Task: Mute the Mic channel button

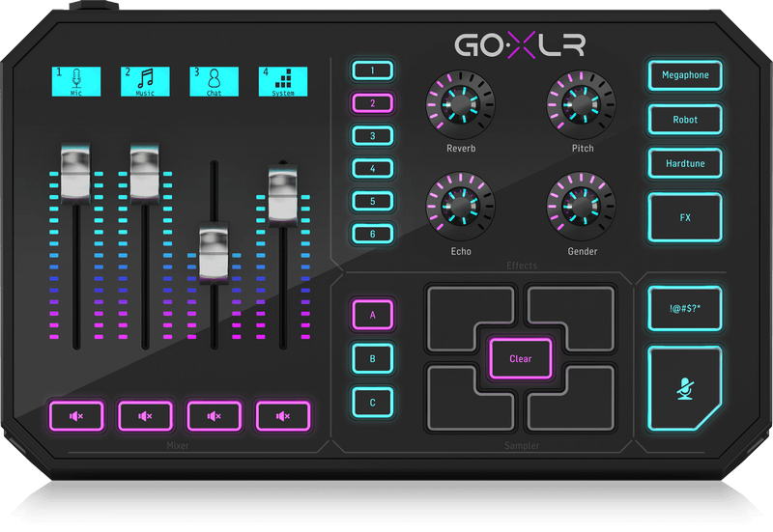Action: (76, 416)
